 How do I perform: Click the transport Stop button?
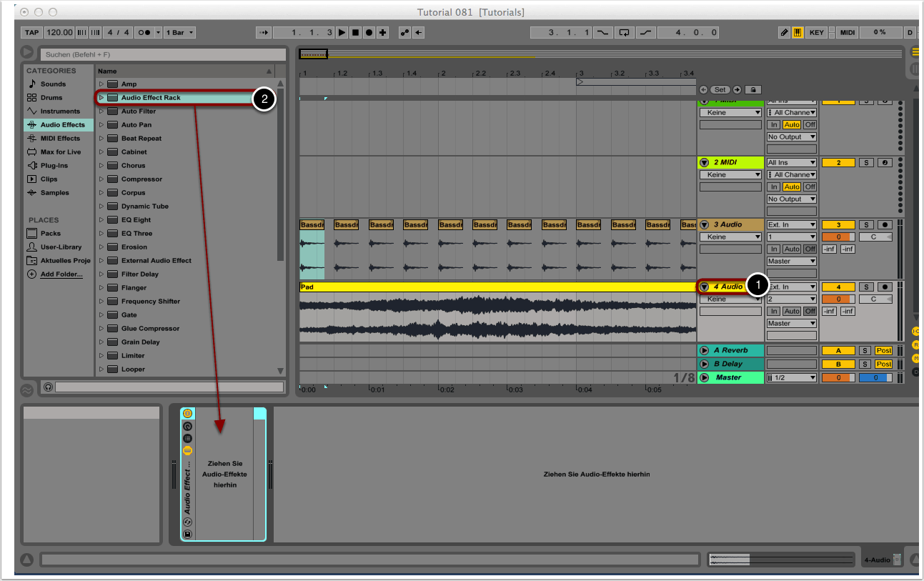(355, 33)
